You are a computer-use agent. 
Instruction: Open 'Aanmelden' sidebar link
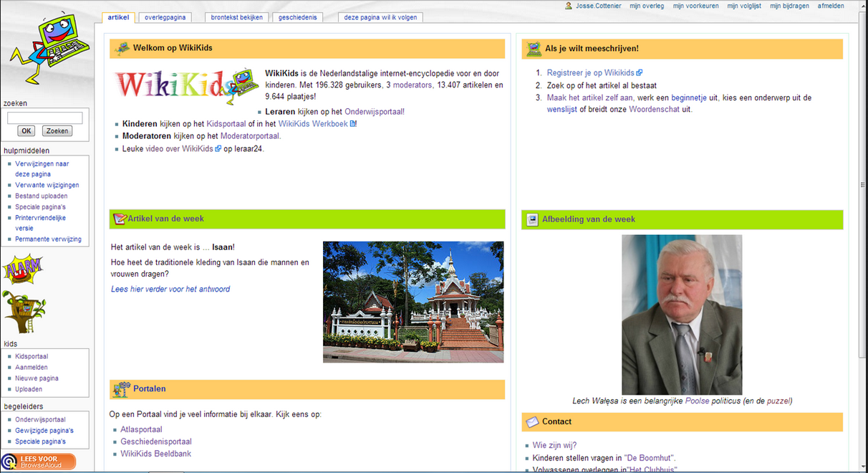pyautogui.click(x=32, y=368)
